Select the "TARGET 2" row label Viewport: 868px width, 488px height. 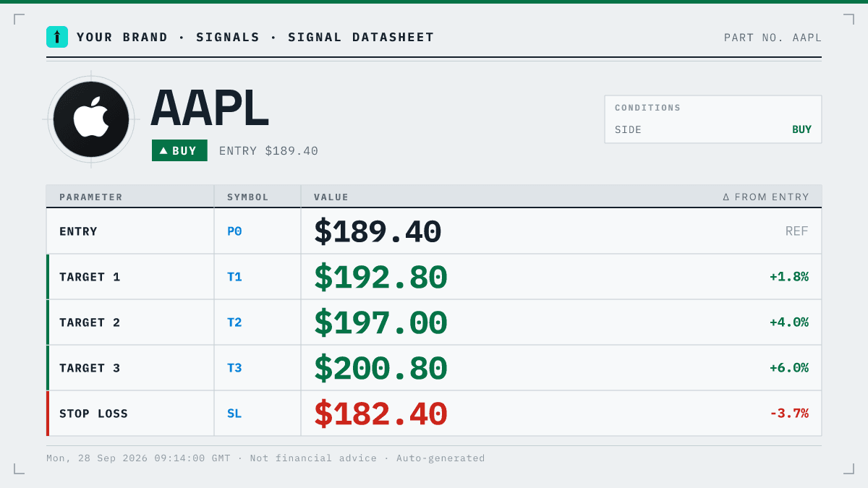point(90,322)
